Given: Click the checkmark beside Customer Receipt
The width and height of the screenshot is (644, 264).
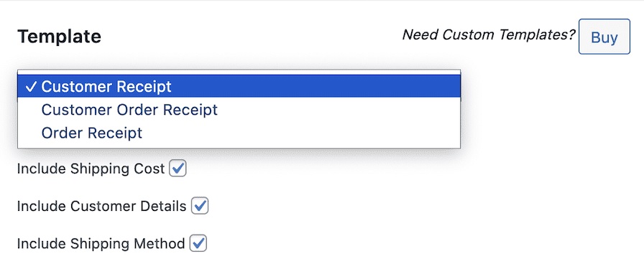Looking at the screenshot, I should 32,87.
